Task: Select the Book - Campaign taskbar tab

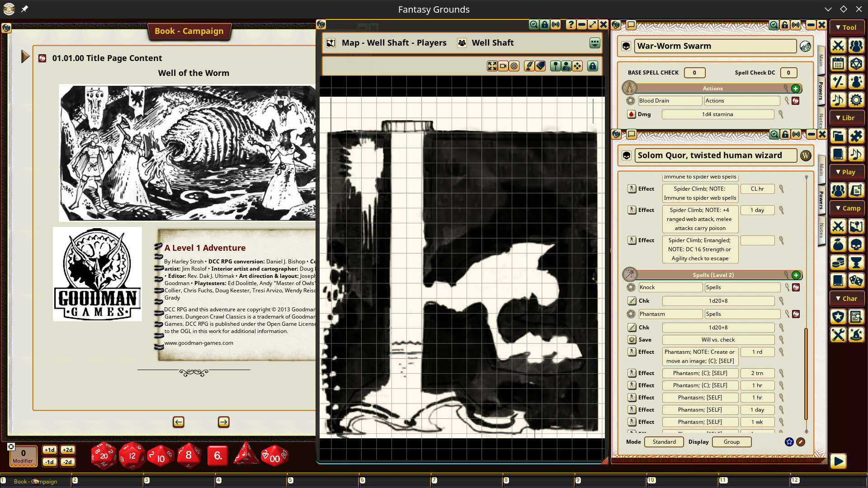Action: point(35,482)
